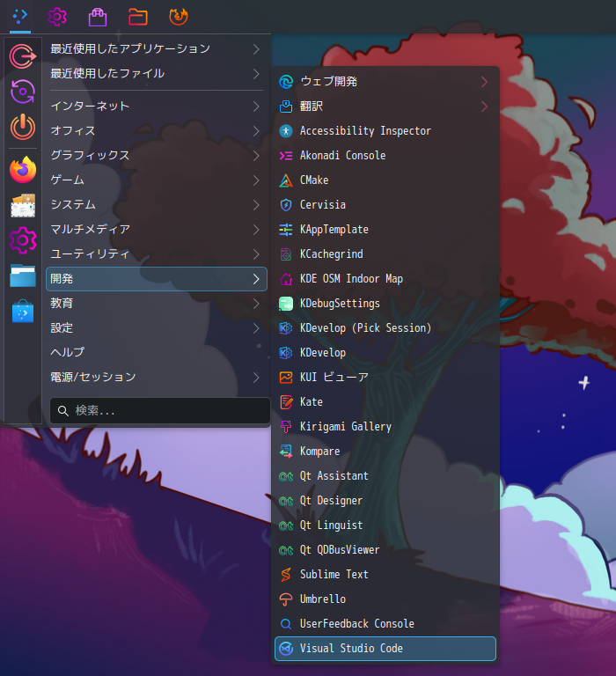Viewport: 616px width, 676px height.
Task: Launch Qt Designer
Action: click(385, 501)
